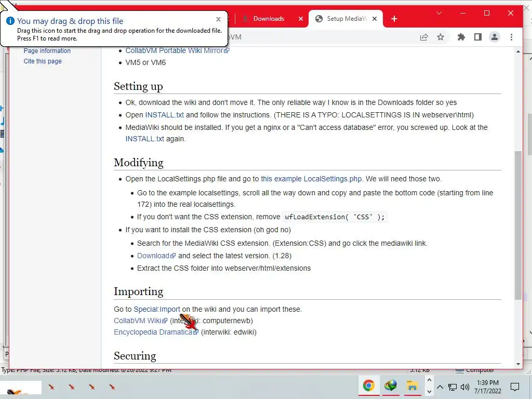The width and height of the screenshot is (532, 399).
Task: Open the Page information link
Action: click(47, 50)
